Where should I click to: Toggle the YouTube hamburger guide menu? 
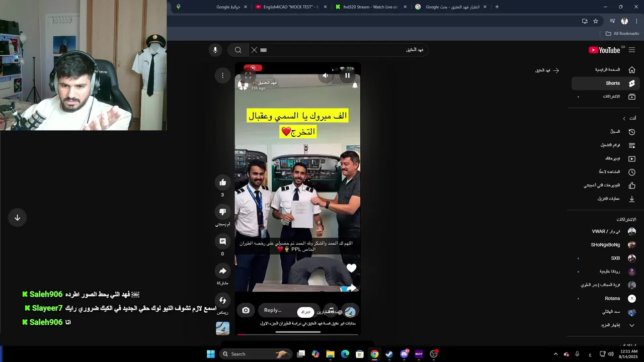632,50
